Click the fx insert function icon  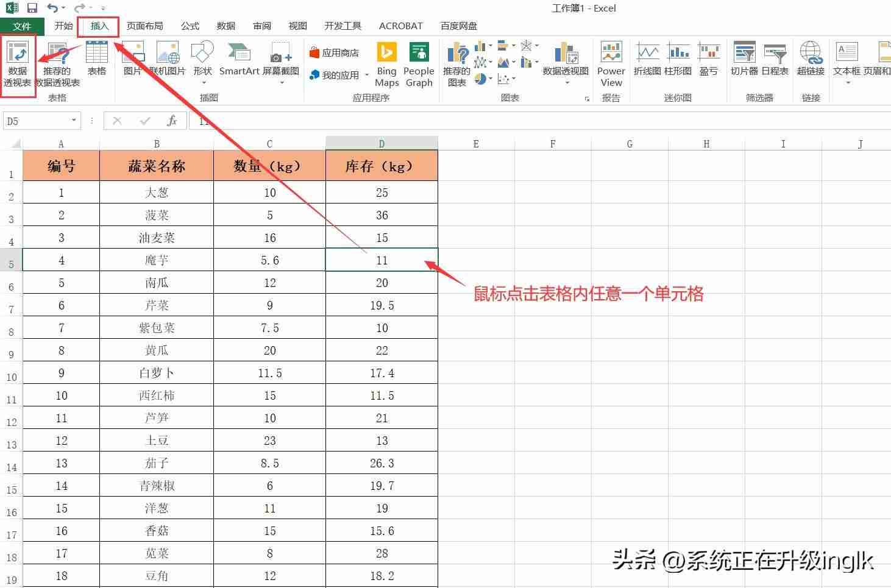(172, 121)
